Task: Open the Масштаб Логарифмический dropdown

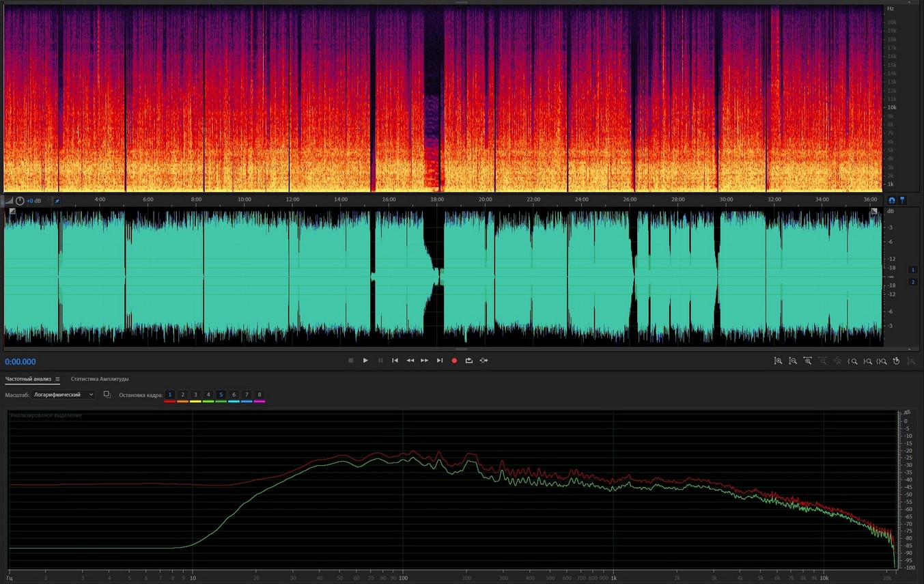Action: tap(64, 395)
